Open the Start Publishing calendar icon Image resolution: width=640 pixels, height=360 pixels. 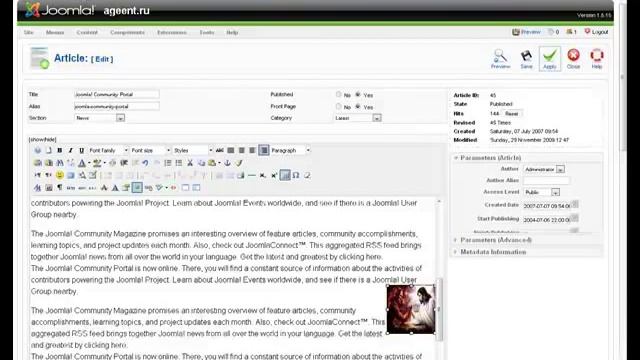tap(575, 218)
